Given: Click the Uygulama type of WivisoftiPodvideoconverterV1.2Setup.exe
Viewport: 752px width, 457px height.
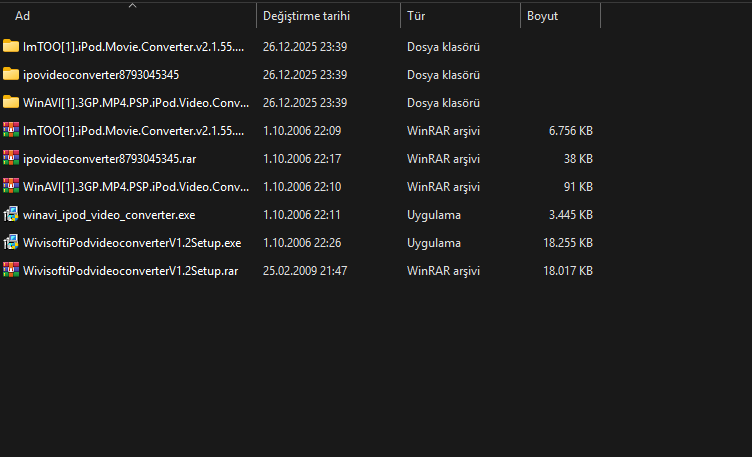Looking at the screenshot, I should point(434,243).
